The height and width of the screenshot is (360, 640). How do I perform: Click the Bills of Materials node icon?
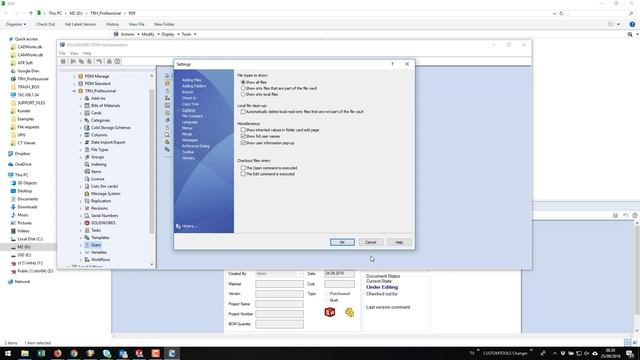coord(87,106)
